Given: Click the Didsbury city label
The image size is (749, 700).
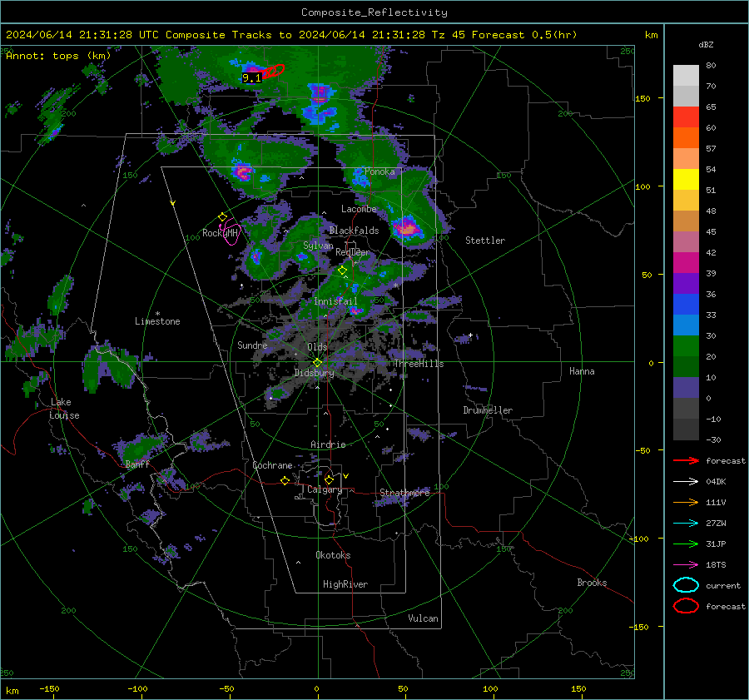Looking at the screenshot, I should (x=314, y=373).
